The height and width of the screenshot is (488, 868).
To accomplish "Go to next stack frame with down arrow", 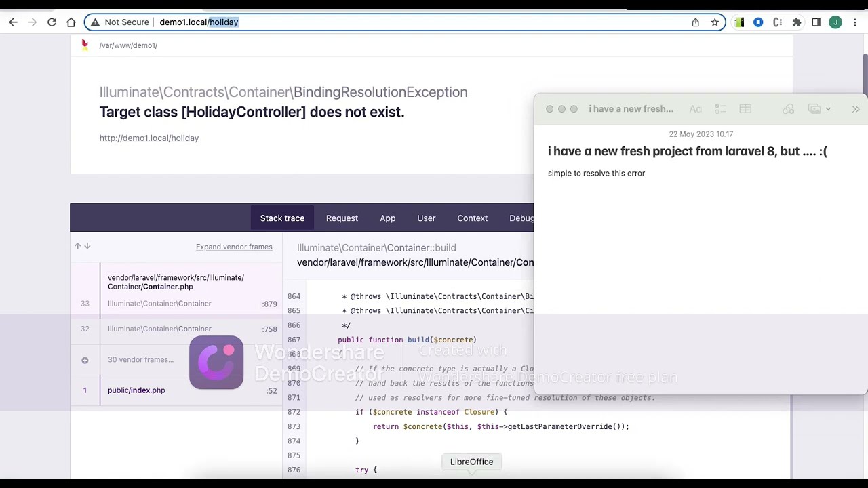I will tap(87, 246).
